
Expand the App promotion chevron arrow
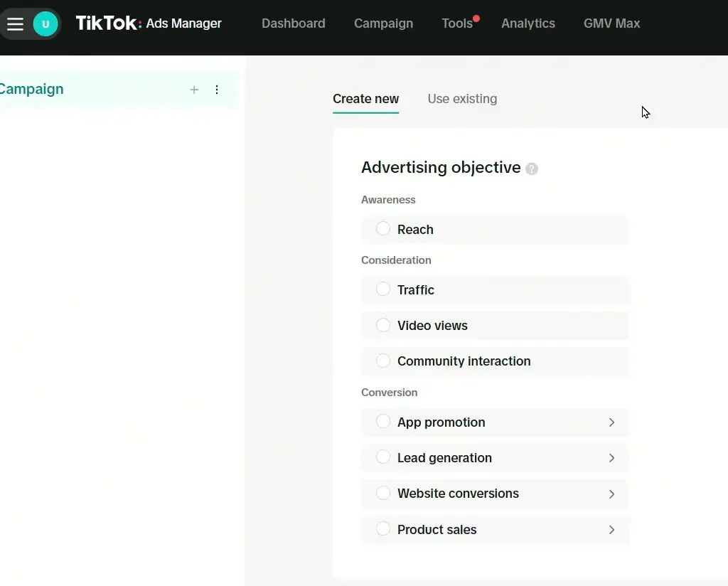click(611, 422)
